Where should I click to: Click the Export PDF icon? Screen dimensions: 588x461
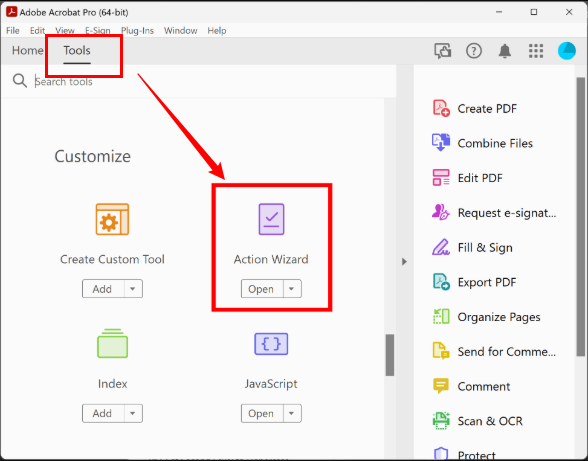[441, 282]
